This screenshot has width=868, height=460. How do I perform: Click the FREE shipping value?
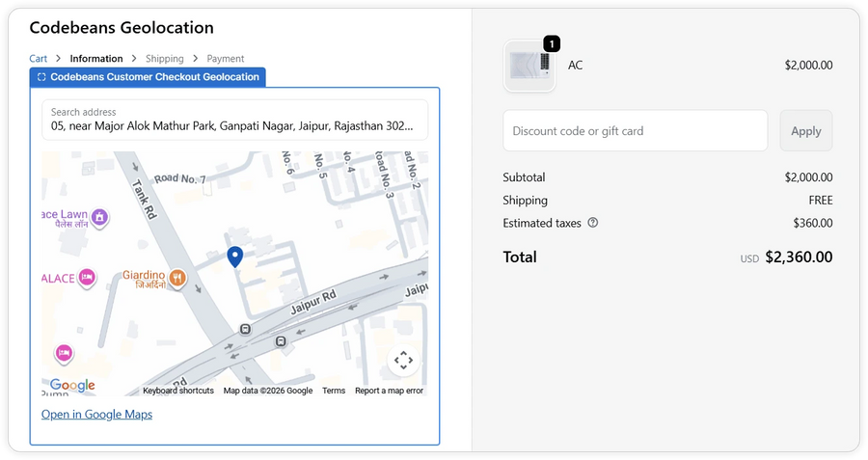click(821, 201)
